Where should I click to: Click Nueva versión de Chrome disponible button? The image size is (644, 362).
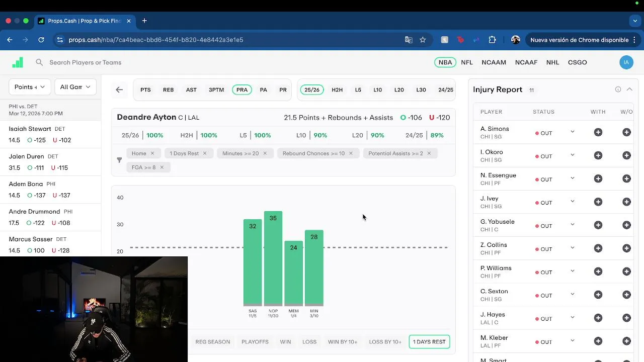(583, 40)
